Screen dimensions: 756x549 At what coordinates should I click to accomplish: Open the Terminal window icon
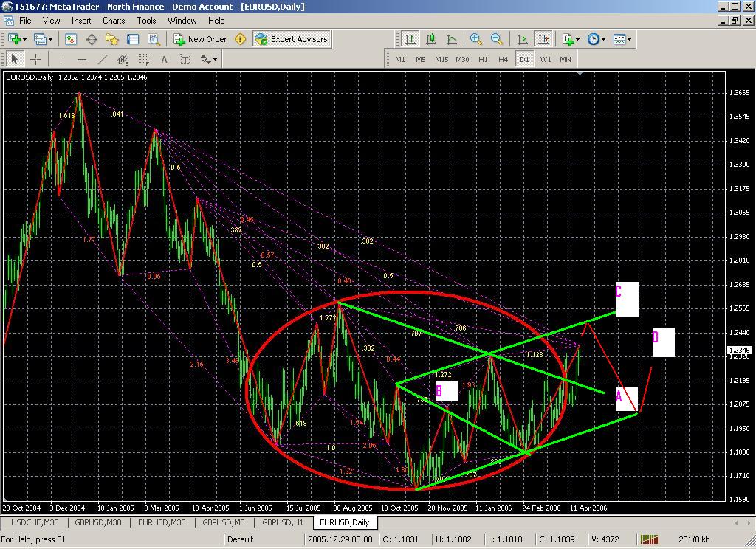[133, 40]
